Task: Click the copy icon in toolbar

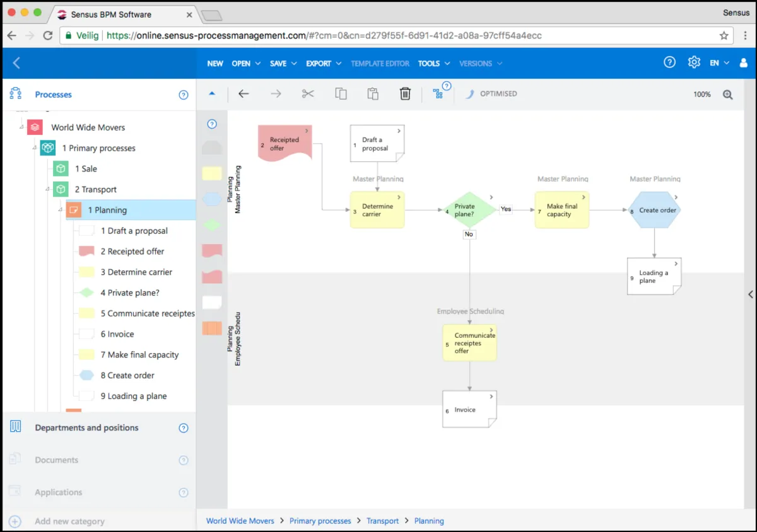Action: click(x=341, y=94)
